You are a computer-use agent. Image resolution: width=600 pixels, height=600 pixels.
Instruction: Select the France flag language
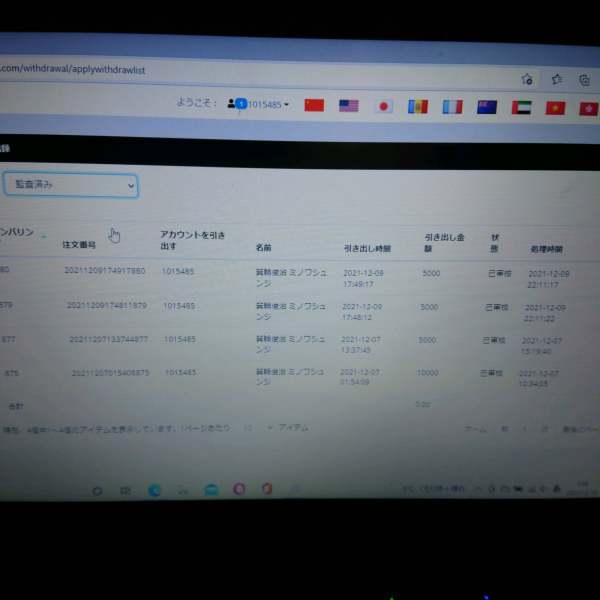point(452,107)
